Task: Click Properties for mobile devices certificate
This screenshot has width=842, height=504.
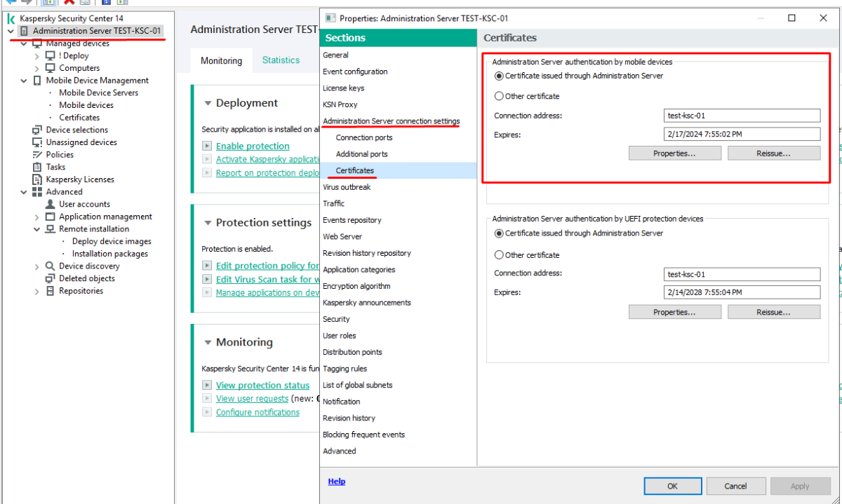Action: [674, 153]
